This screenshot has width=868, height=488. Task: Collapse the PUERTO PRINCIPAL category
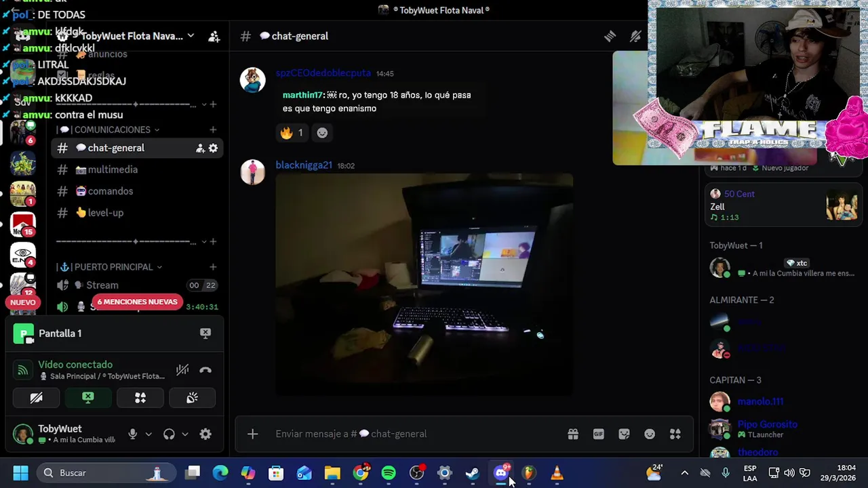[x=113, y=267]
